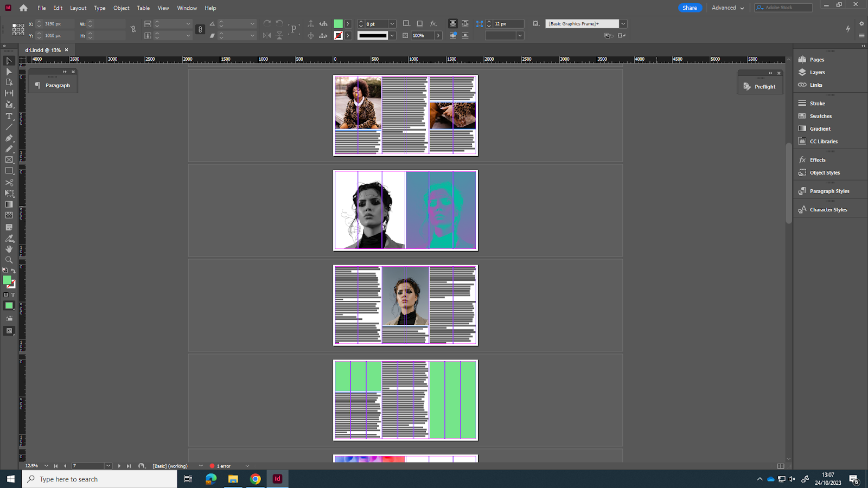Select the Type tool
The height and width of the screenshot is (488, 868).
pos(9,116)
